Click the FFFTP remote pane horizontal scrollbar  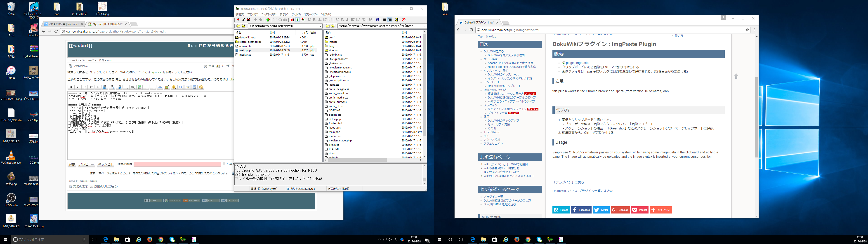[x=374, y=160]
